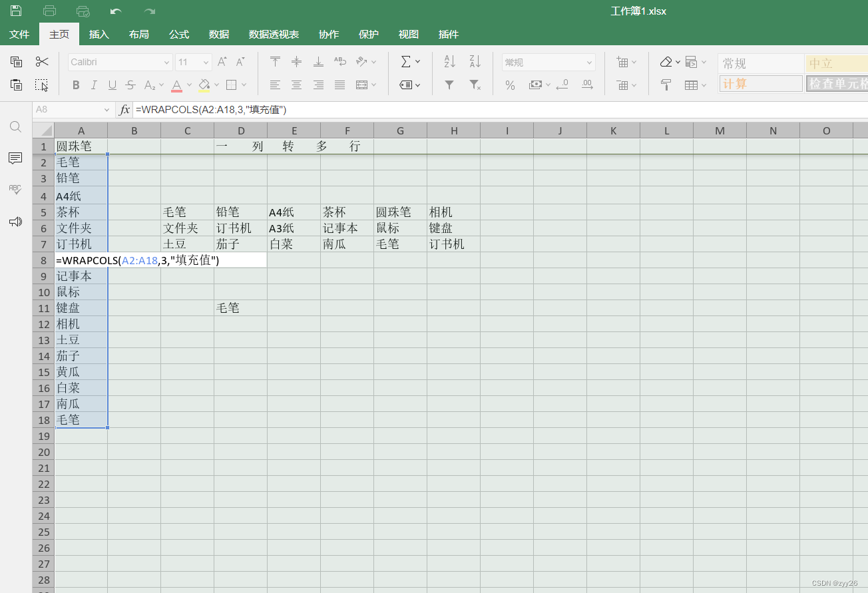The width and height of the screenshot is (868, 593).
Task: Align text left
Action: (275, 85)
